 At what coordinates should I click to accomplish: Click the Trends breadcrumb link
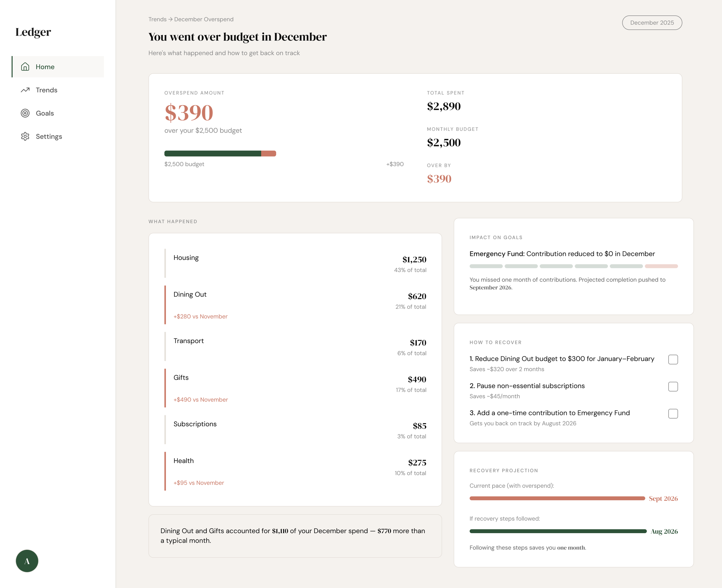157,19
